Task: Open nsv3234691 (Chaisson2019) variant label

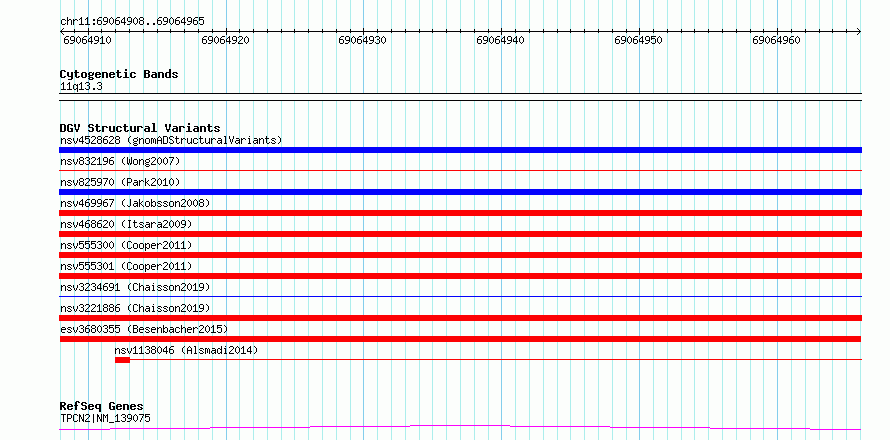Action: click(135, 287)
